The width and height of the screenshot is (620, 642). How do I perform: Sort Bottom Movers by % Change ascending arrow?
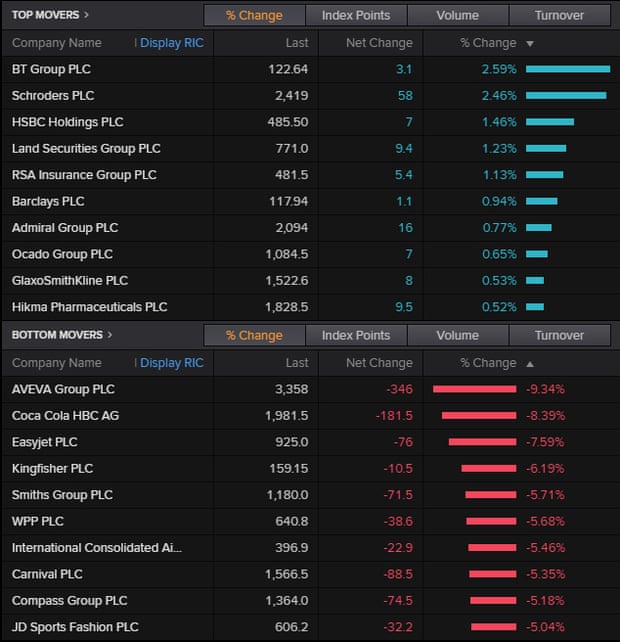(530, 364)
